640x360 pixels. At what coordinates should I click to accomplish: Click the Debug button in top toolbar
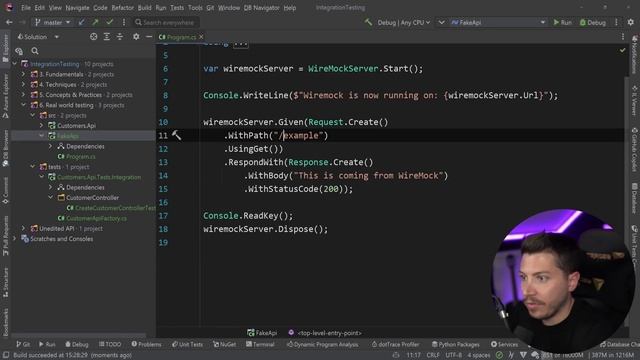(x=593, y=22)
